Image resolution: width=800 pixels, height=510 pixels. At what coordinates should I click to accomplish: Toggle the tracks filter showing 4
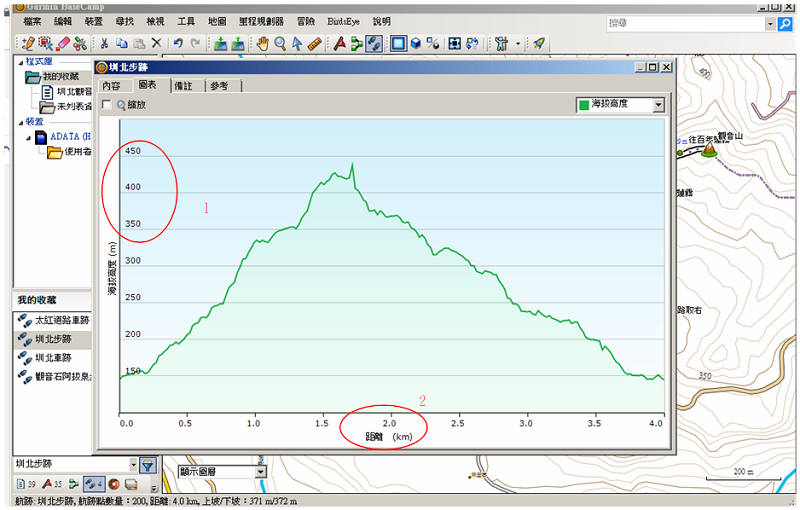coord(94,483)
